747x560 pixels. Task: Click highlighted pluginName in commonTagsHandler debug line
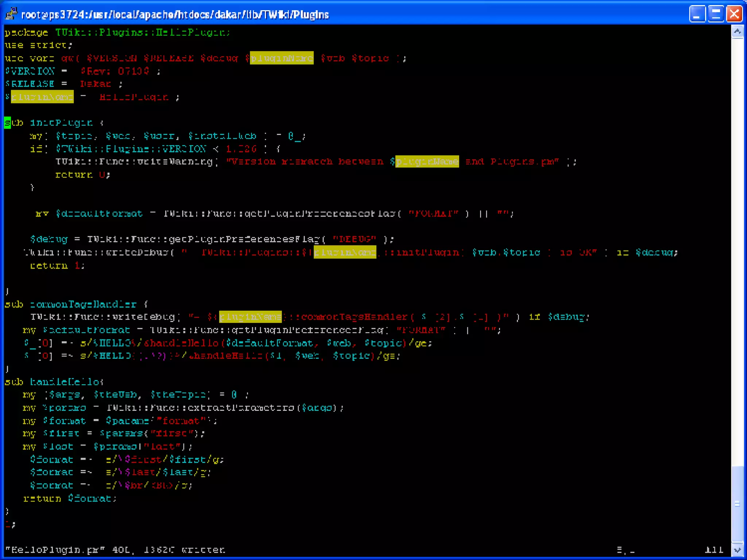[x=250, y=317]
